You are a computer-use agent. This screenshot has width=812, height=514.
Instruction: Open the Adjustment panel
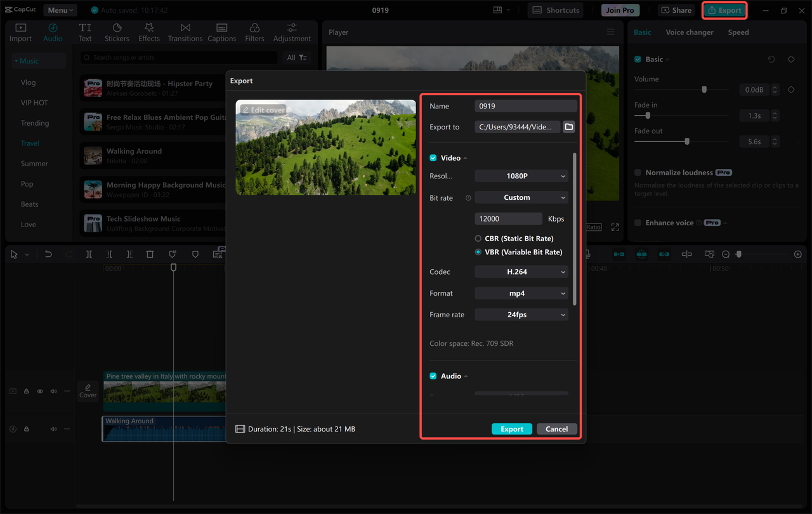(292, 32)
